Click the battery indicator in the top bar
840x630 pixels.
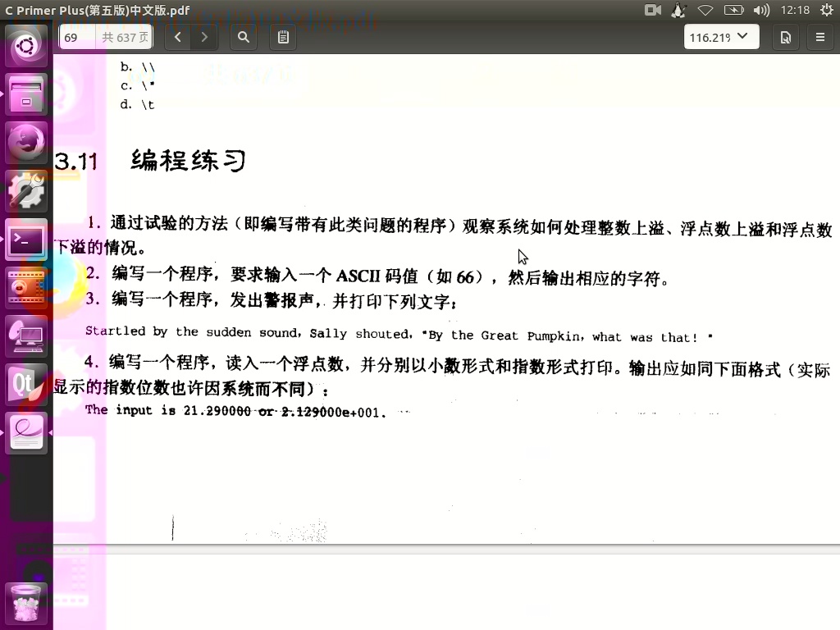point(733,10)
